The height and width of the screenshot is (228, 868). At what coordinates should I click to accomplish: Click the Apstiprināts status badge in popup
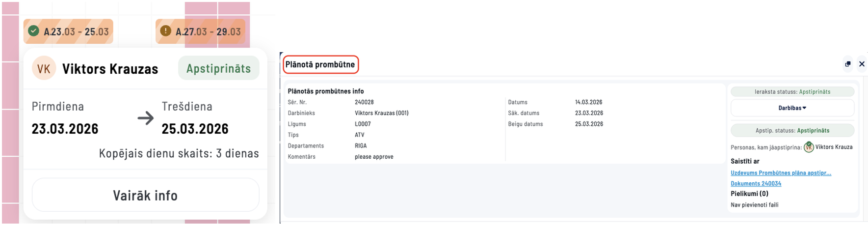pyautogui.click(x=218, y=69)
